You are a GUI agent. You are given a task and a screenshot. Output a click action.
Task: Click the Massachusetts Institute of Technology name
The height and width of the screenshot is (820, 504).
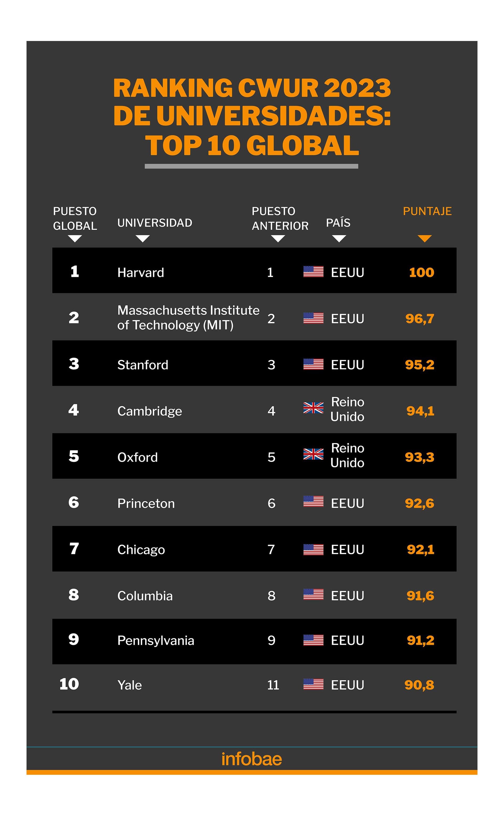188,317
